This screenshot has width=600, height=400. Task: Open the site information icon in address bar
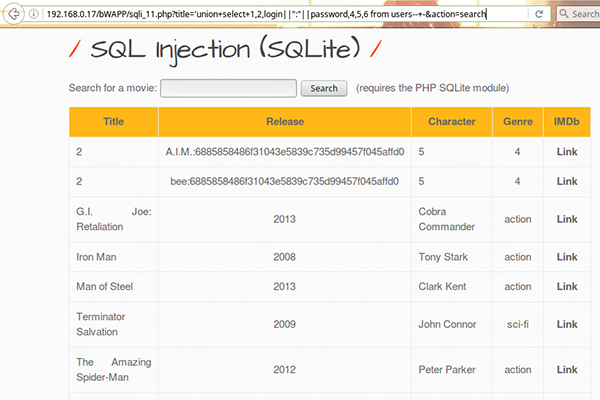pos(34,14)
